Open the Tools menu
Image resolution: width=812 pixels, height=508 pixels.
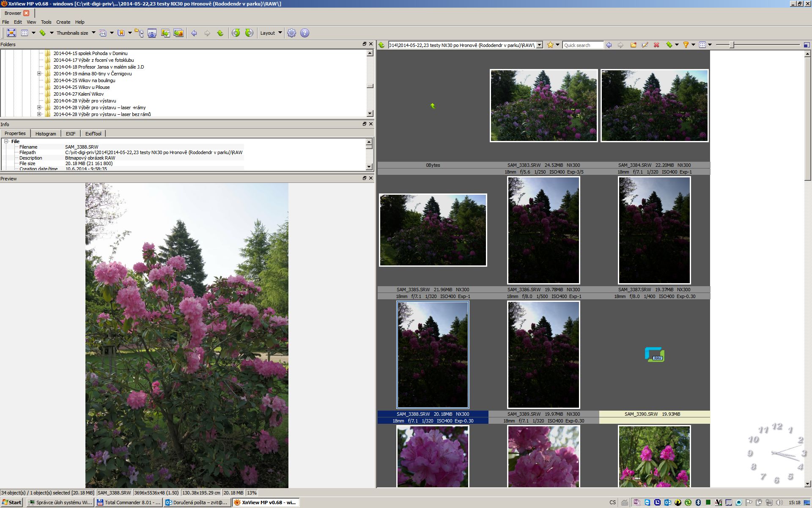pyautogui.click(x=46, y=22)
